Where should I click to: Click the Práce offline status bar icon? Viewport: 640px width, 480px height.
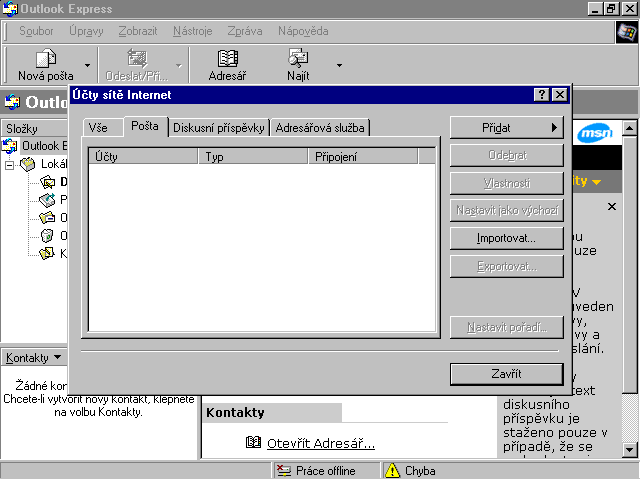(x=284, y=471)
